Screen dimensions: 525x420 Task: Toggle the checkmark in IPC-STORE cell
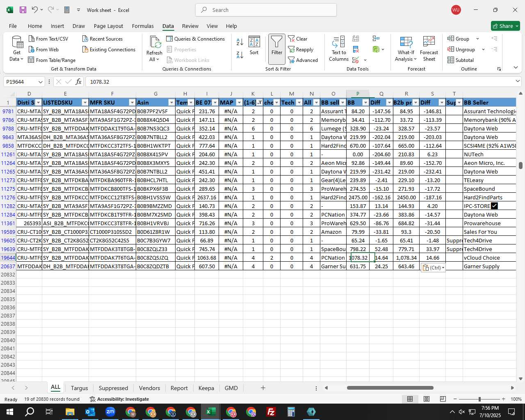tap(494, 206)
